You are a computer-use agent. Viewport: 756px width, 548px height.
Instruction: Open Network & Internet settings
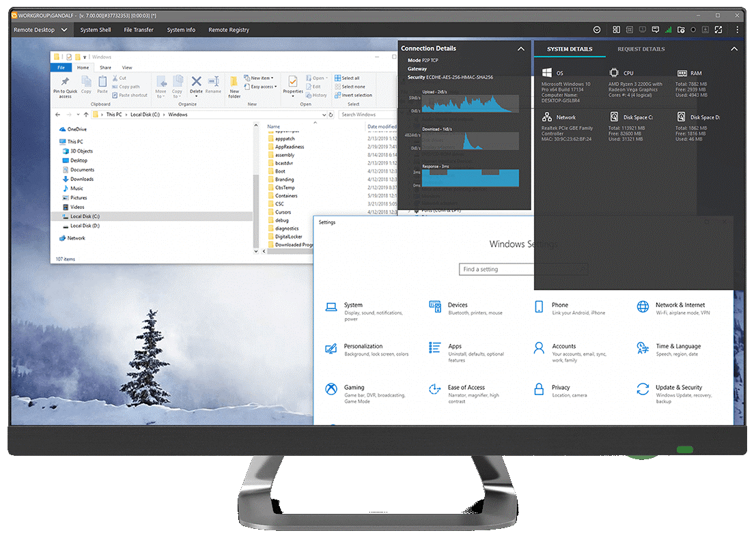pyautogui.click(x=673, y=308)
